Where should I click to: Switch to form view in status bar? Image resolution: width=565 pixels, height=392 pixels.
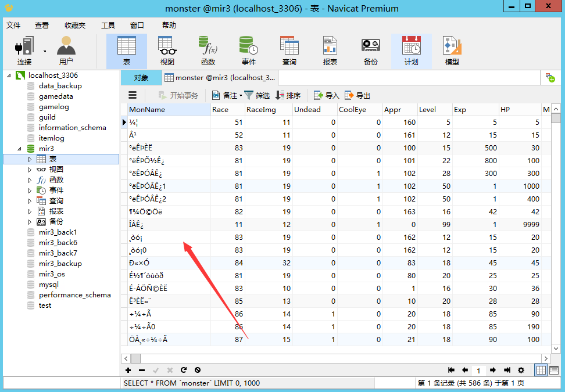click(553, 370)
